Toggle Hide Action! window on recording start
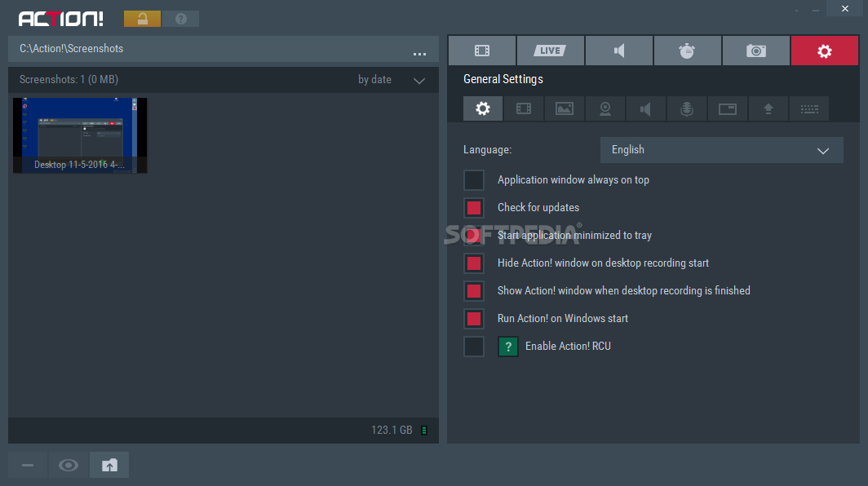This screenshot has width=868, height=486. tap(474, 263)
